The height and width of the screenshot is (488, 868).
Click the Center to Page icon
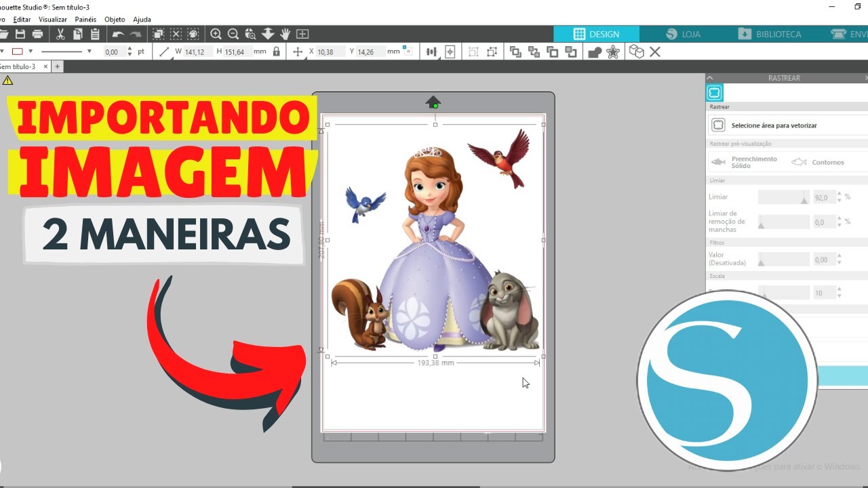(x=450, y=52)
